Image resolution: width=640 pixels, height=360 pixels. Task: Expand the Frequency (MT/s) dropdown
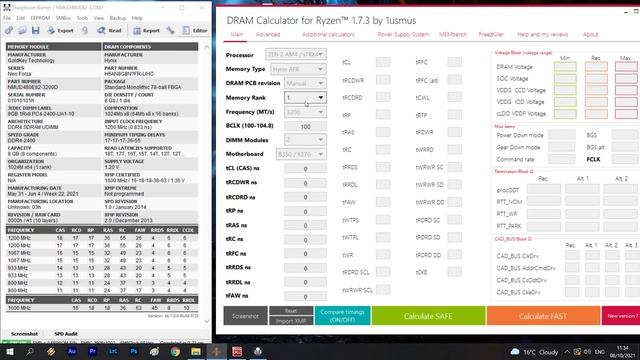tap(305, 112)
